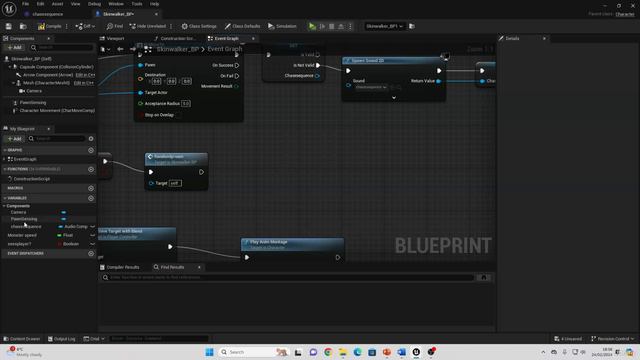Click the Components search field
640x360 pixels.
[62, 48]
